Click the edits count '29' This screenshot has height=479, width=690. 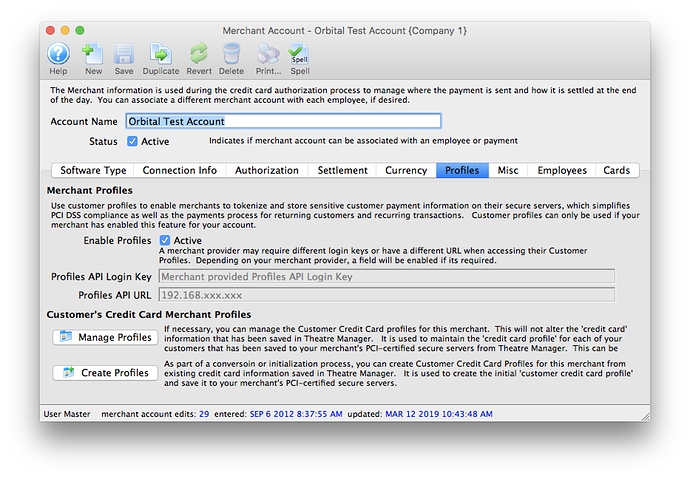204,414
